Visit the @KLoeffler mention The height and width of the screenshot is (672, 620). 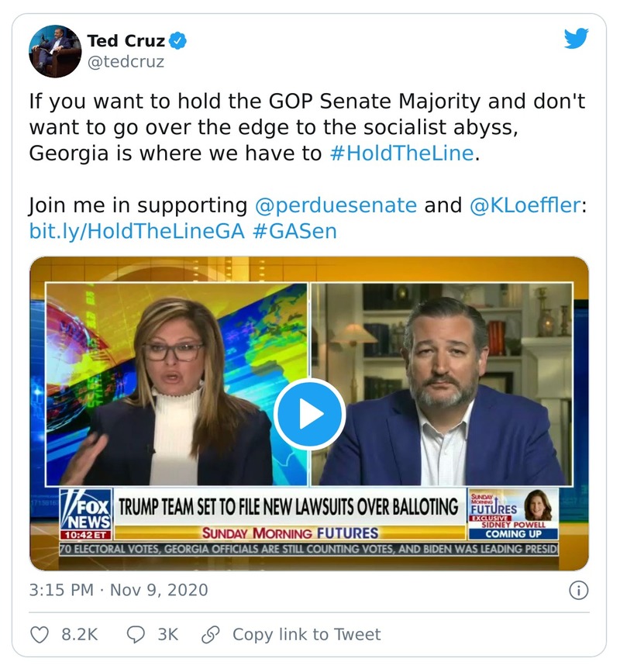click(x=525, y=205)
